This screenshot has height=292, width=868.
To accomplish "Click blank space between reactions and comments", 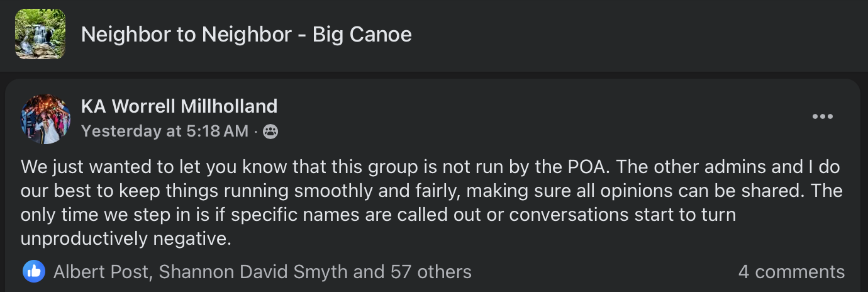I will click(x=604, y=272).
